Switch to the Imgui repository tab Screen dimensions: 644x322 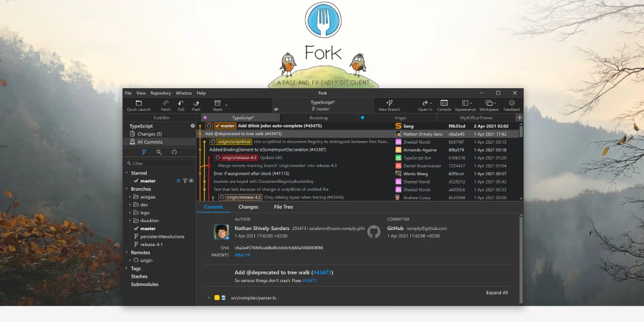point(397,118)
